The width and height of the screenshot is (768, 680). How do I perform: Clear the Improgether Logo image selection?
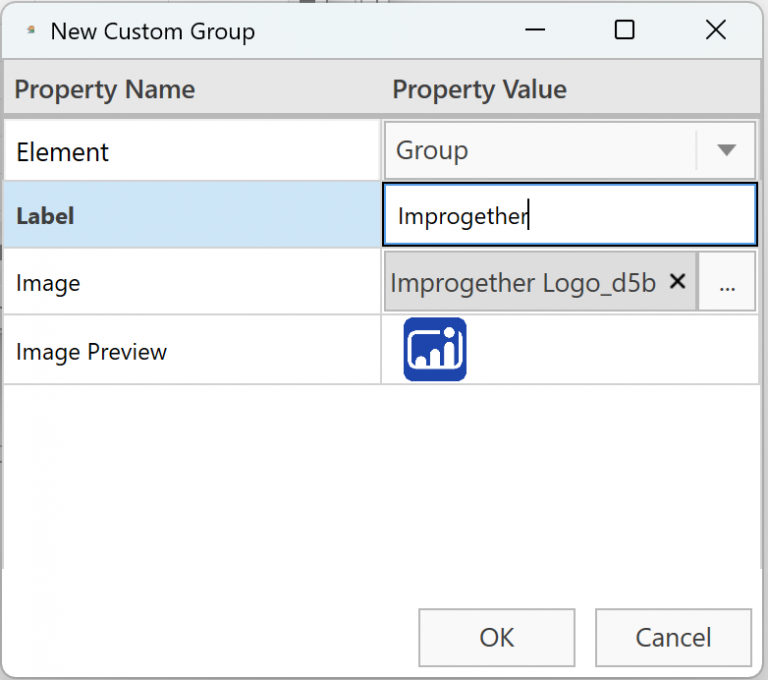point(677,282)
